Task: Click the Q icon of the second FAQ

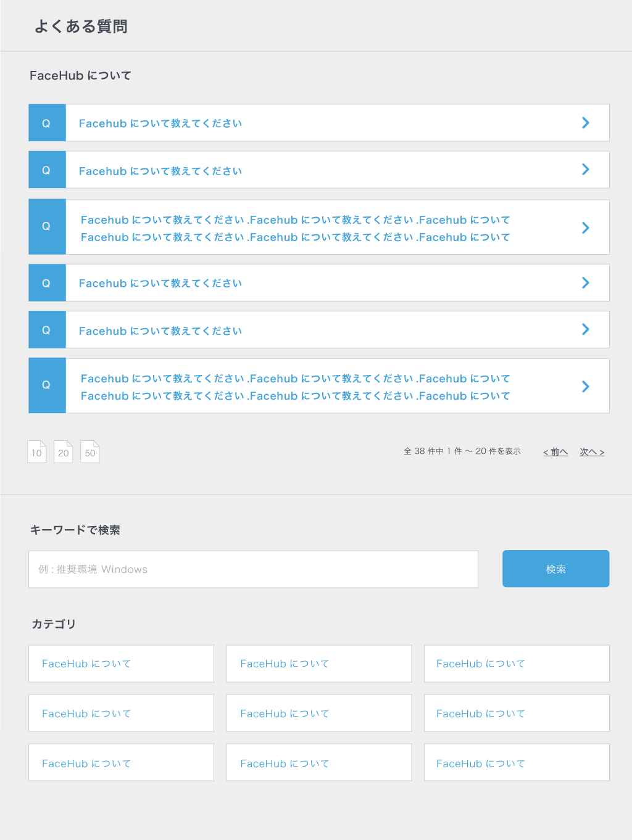Action: coord(46,170)
